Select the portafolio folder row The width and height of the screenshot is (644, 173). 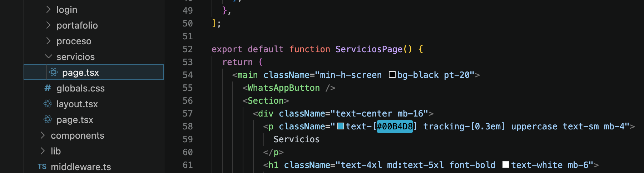click(x=94, y=25)
